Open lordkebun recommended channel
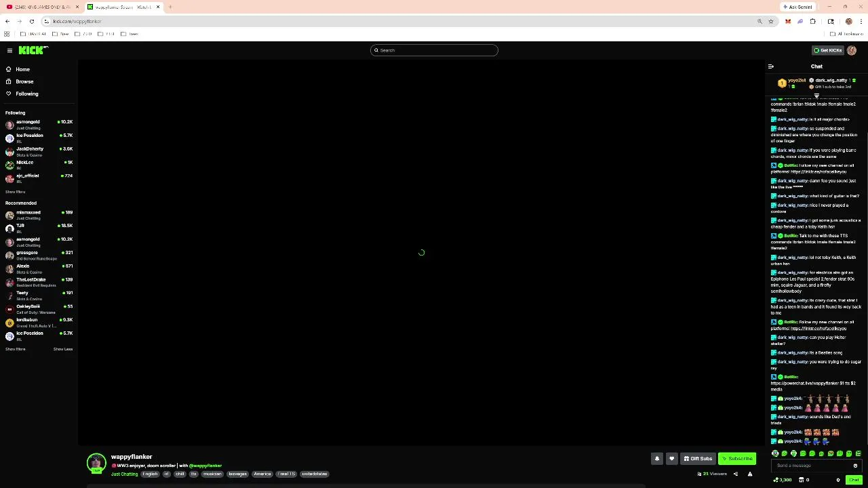 tap(39, 323)
